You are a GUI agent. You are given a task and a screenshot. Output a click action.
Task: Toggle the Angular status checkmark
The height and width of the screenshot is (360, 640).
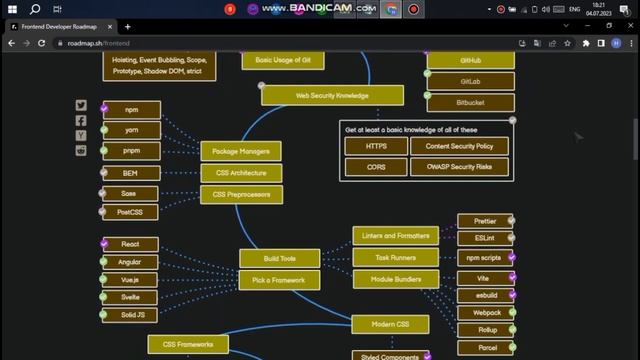pyautogui.click(x=103, y=261)
